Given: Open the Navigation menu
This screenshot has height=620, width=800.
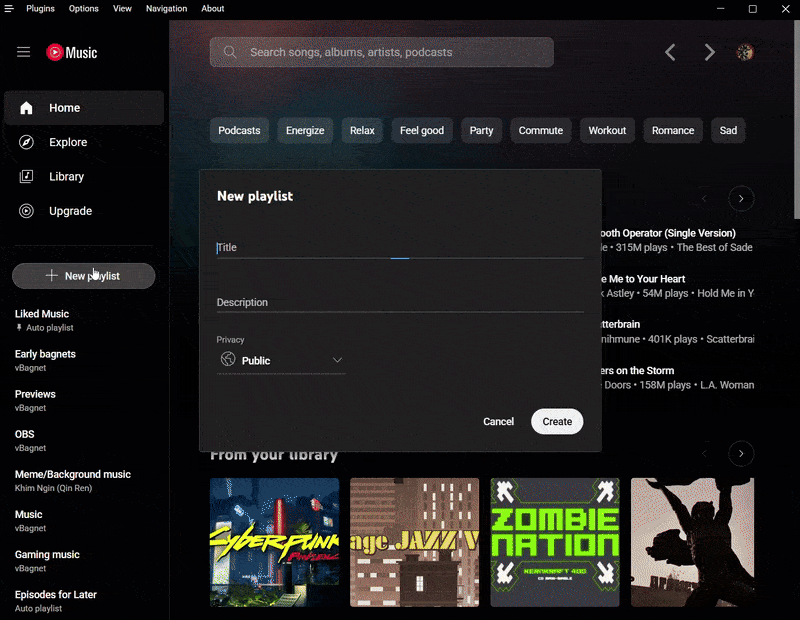Looking at the screenshot, I should click(x=166, y=9).
